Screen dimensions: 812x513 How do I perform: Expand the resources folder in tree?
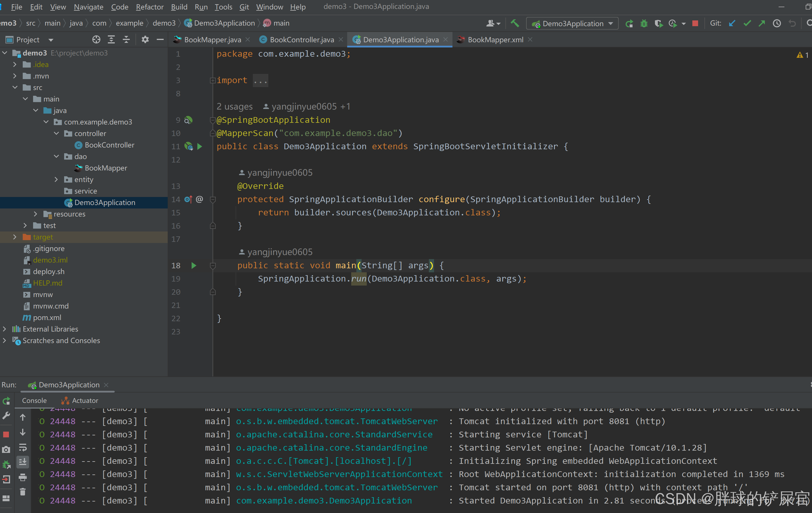click(35, 214)
